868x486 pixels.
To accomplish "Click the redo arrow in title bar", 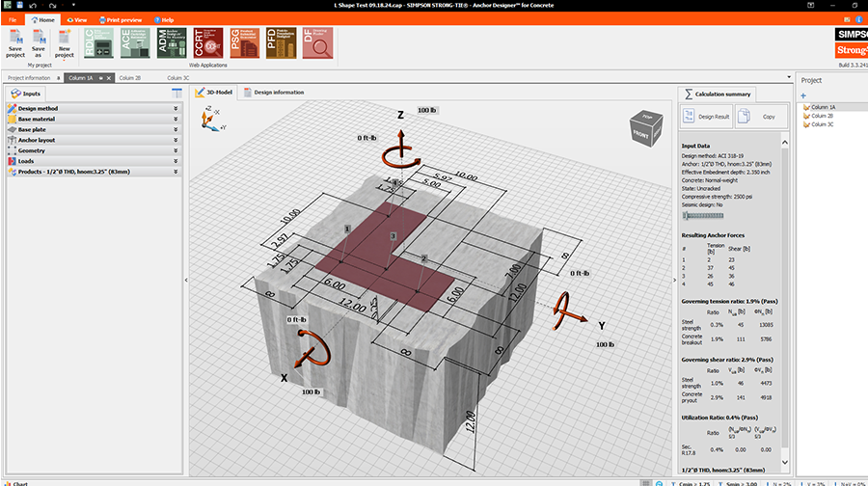I will coord(53,6).
